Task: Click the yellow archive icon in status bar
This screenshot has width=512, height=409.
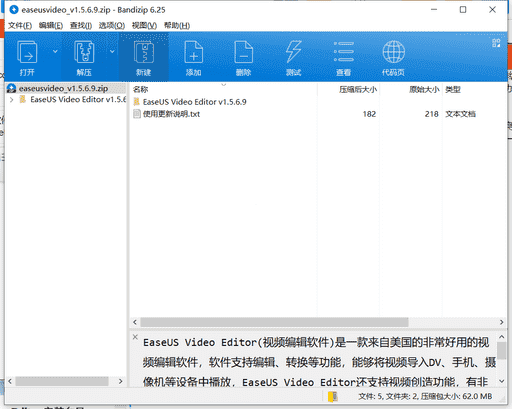Action: [x=333, y=396]
